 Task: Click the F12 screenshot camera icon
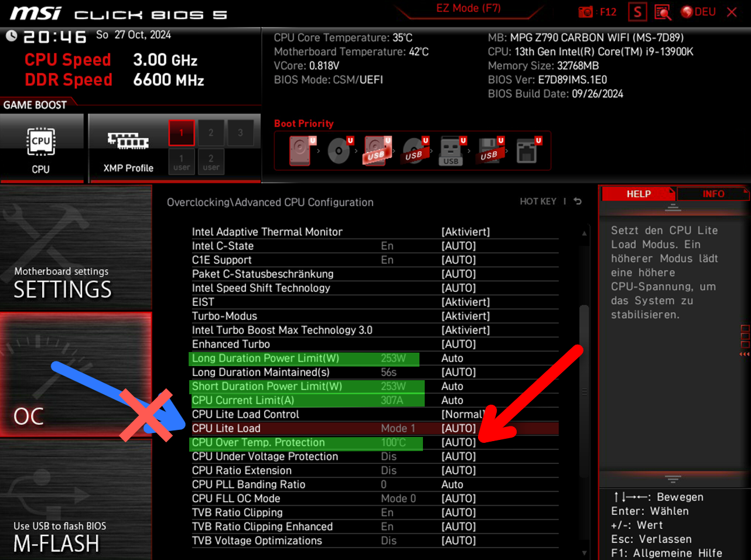pyautogui.click(x=586, y=12)
